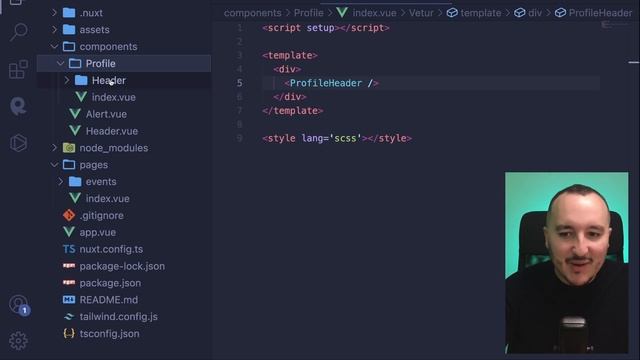Open README.md file
Screen dimensions: 640x360
click(x=109, y=300)
